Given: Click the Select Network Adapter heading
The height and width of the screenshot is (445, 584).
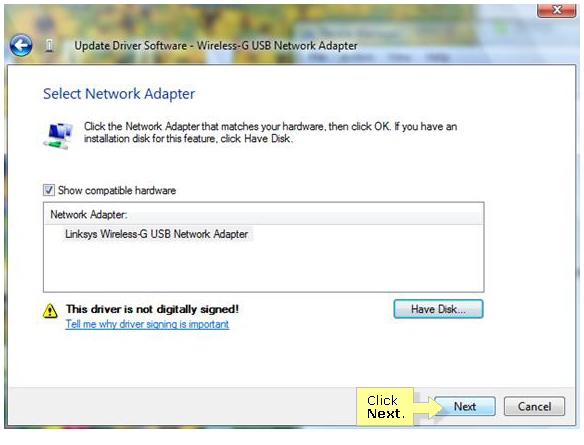Looking at the screenshot, I should [x=119, y=94].
